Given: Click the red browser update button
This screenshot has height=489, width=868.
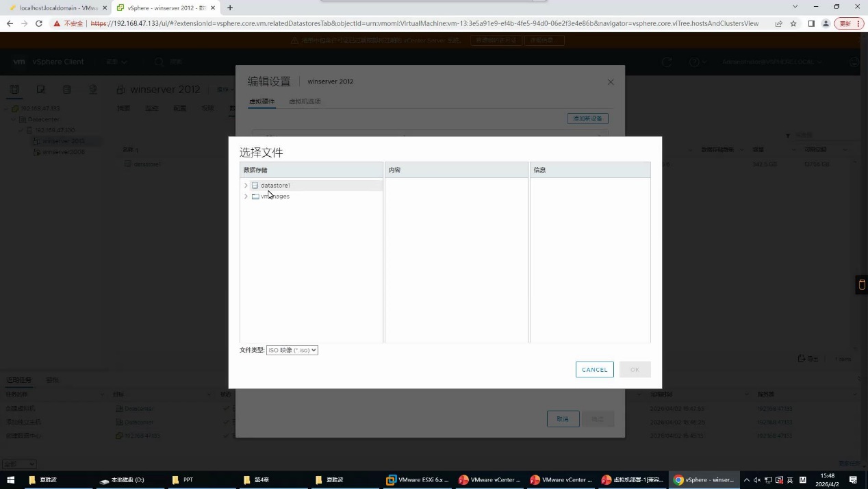Looking at the screenshot, I should [849, 23].
